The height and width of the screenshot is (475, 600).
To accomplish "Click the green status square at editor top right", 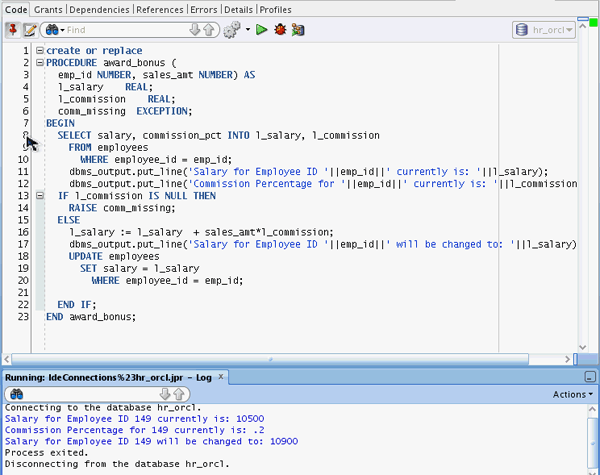I will [x=593, y=23].
